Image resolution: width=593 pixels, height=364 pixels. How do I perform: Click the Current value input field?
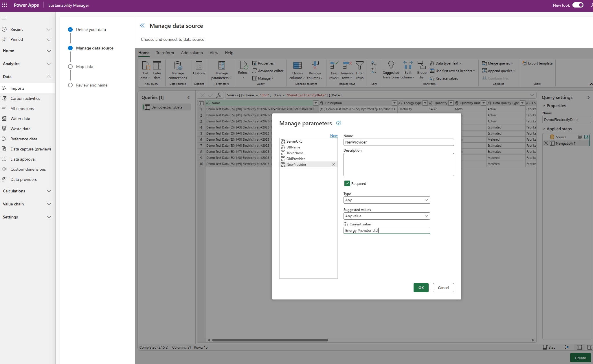387,230
